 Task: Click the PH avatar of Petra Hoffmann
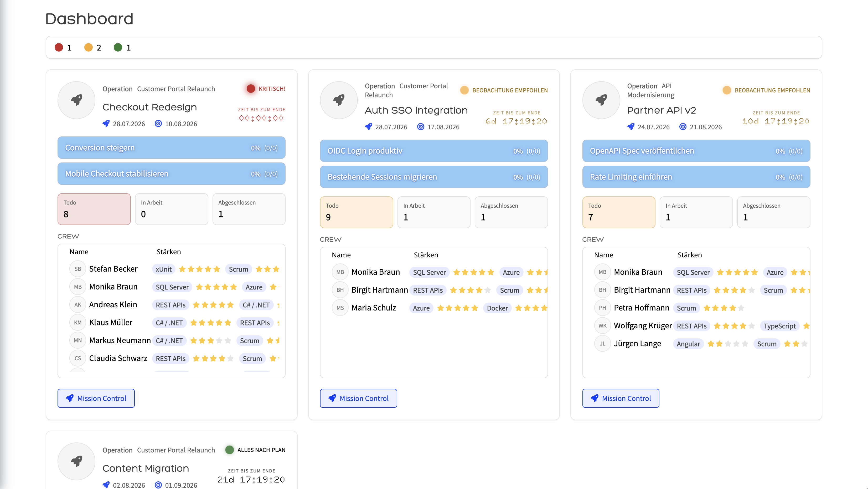click(602, 308)
